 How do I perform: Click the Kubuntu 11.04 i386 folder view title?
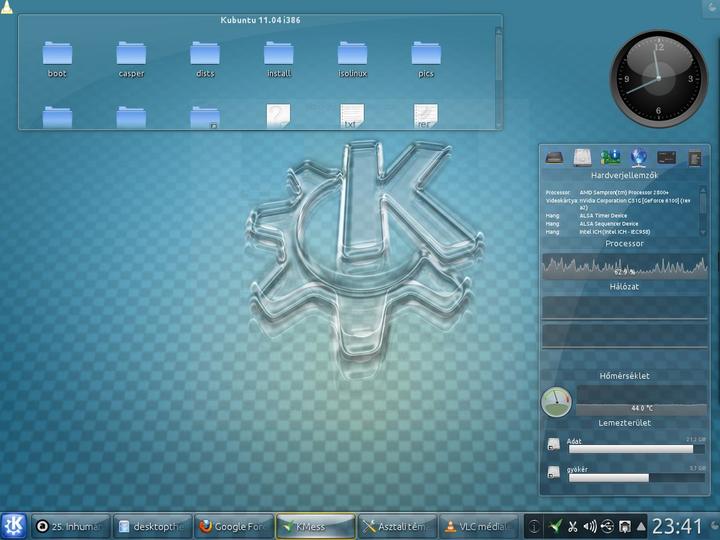tap(260, 20)
